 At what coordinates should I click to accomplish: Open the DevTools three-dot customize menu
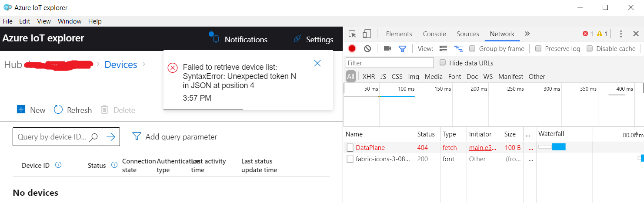(x=621, y=34)
